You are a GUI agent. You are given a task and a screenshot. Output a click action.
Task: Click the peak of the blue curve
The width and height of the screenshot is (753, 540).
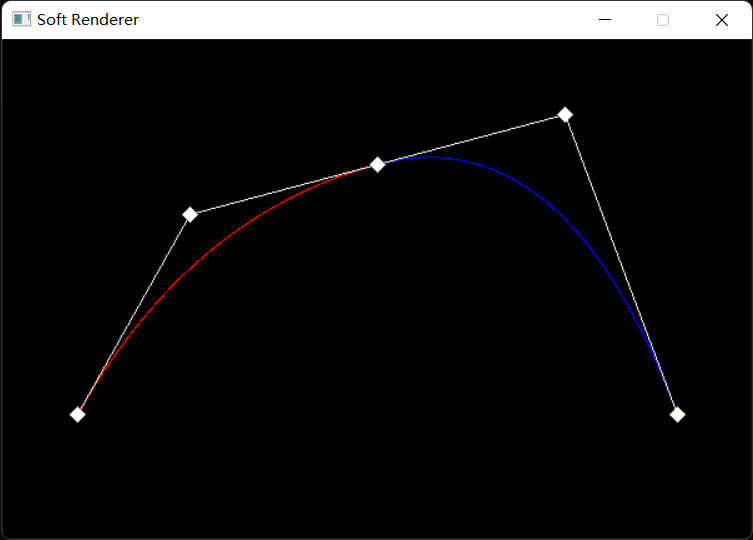(x=430, y=157)
